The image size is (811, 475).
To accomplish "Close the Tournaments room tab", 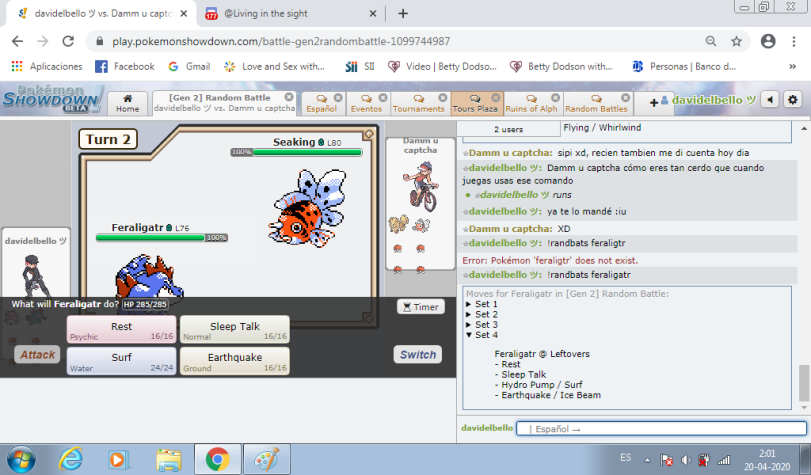I will point(443,97).
